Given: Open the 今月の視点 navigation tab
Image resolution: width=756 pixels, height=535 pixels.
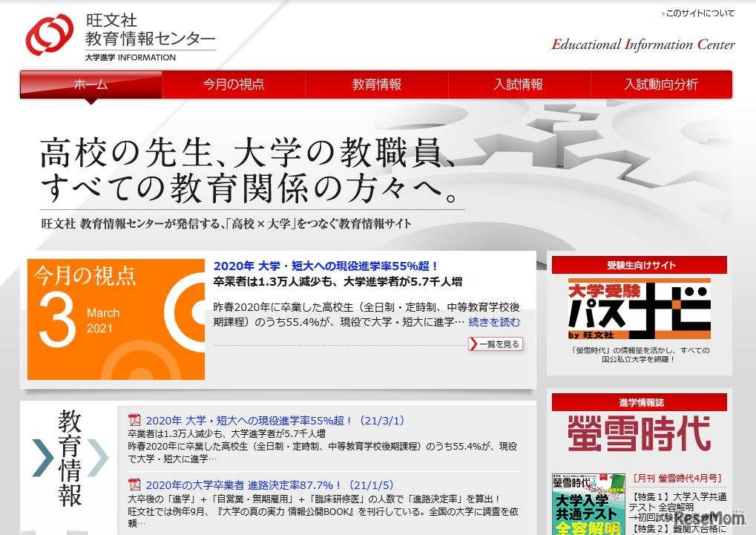Looking at the screenshot, I should [234, 85].
